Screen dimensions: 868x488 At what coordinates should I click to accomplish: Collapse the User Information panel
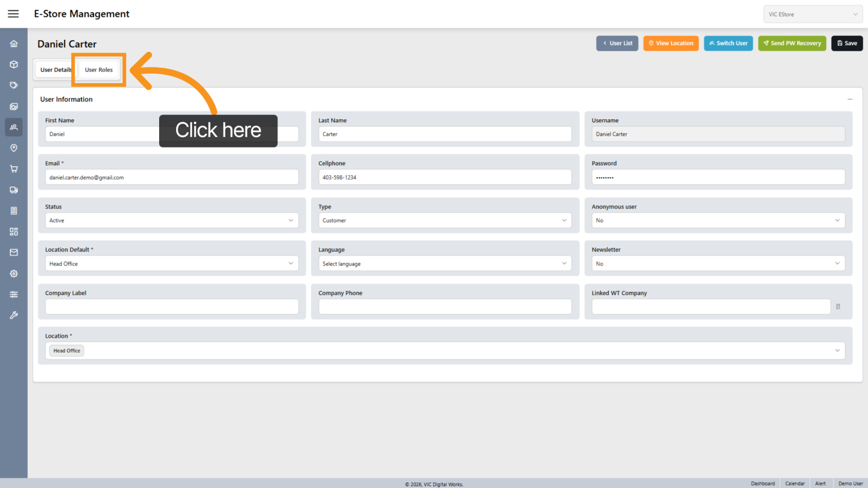[850, 99]
